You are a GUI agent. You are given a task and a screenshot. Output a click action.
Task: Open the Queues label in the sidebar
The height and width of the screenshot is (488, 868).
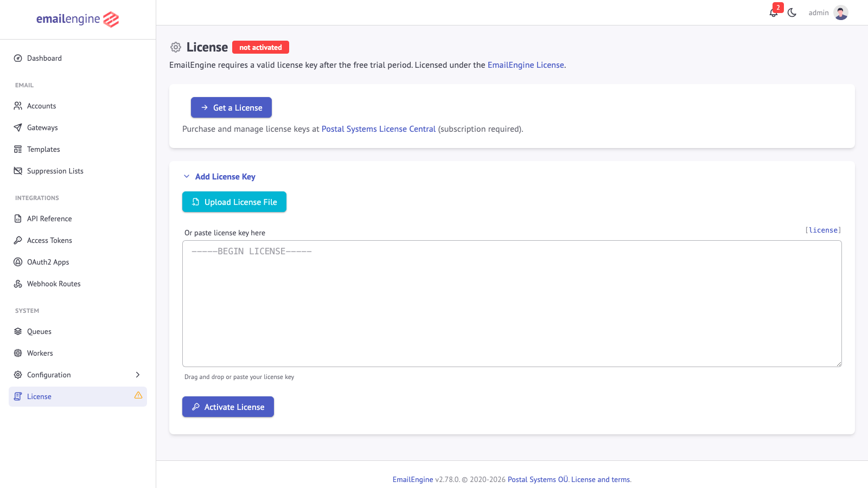pyautogui.click(x=39, y=331)
